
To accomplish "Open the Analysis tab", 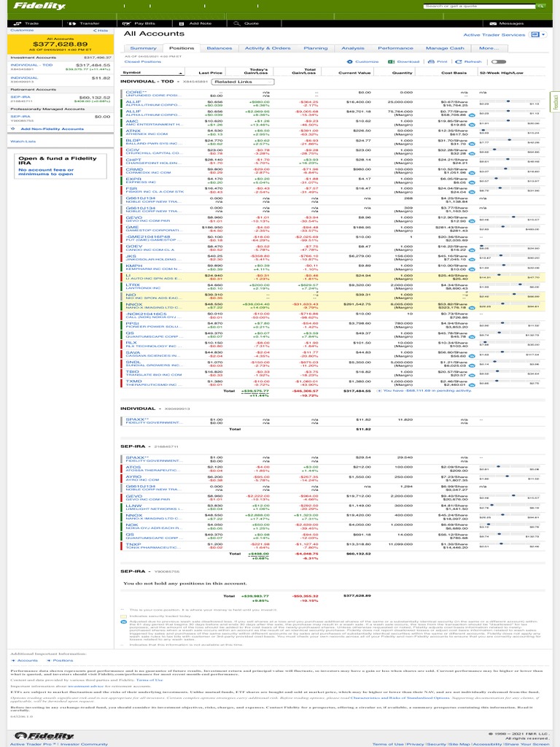I will (x=353, y=48).
